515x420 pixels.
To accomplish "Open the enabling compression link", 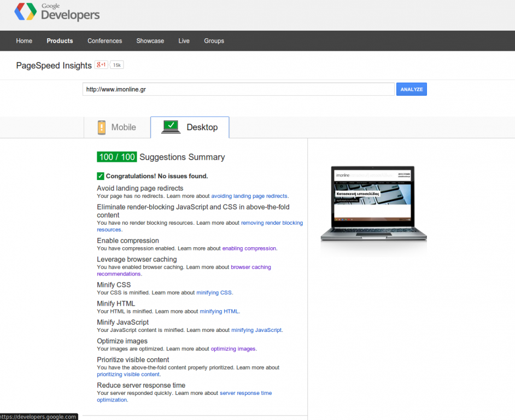I will pos(249,248).
